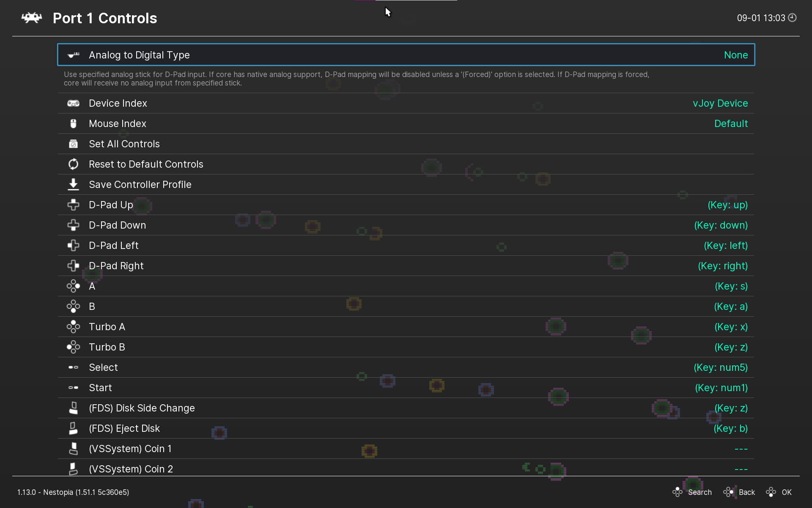812x508 pixels.
Task: Select the VSSystem Coin 1 row
Action: (130, 449)
